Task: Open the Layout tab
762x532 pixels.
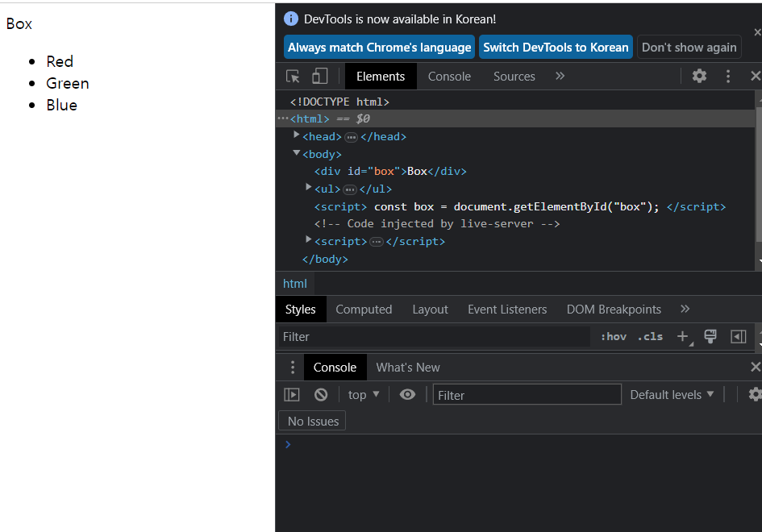Action: (430, 310)
